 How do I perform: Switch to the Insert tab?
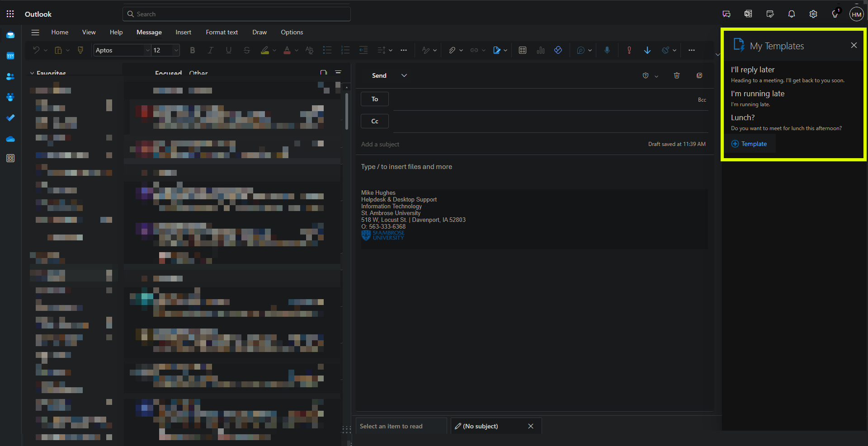tap(183, 32)
